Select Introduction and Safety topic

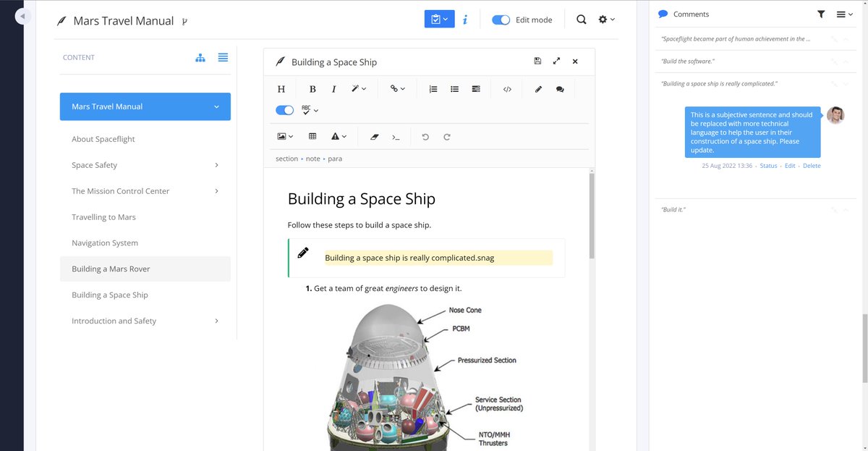(114, 321)
